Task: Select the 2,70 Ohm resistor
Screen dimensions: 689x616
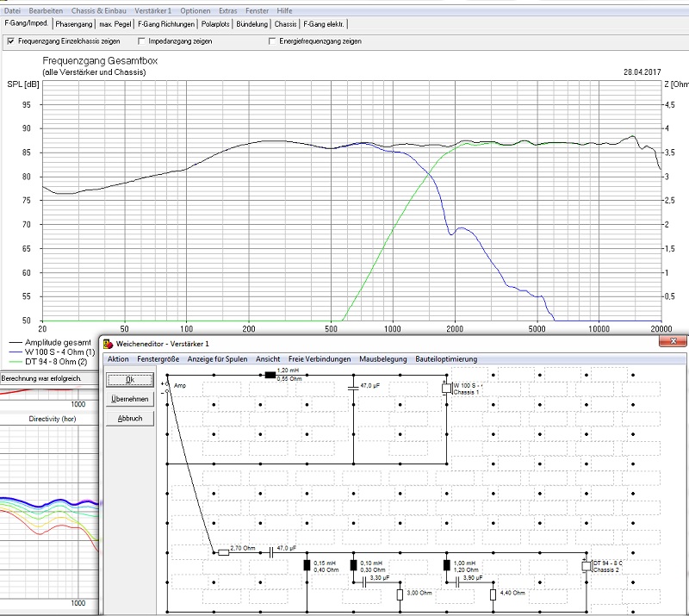Action: tap(224, 553)
